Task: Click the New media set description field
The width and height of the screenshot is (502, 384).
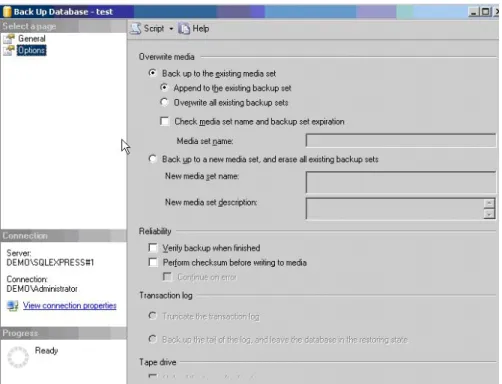Action: (x=395, y=209)
